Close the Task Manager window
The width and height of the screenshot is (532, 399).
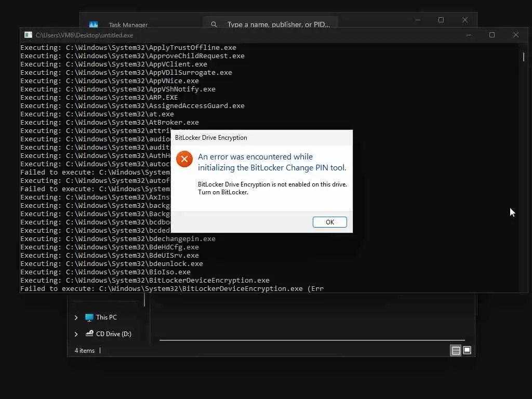pyautogui.click(x=465, y=20)
